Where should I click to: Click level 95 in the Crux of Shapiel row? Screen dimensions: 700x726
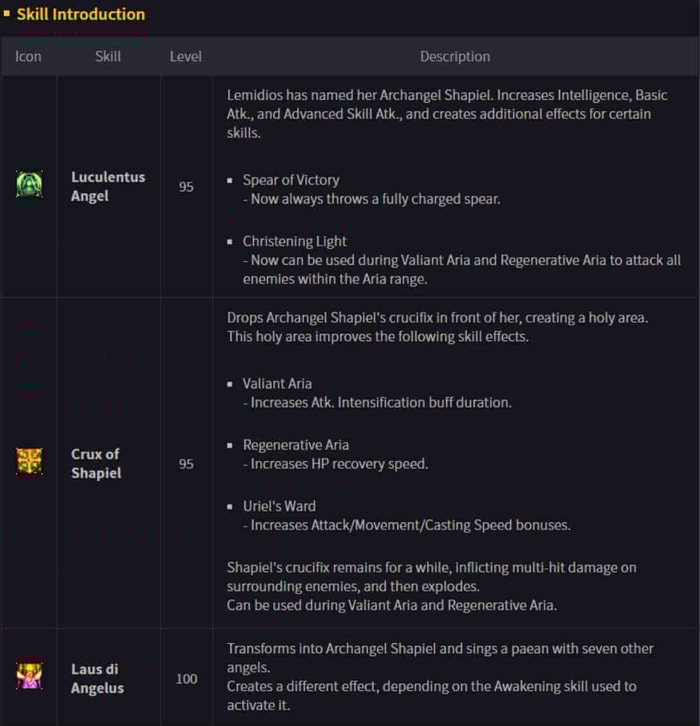186,464
